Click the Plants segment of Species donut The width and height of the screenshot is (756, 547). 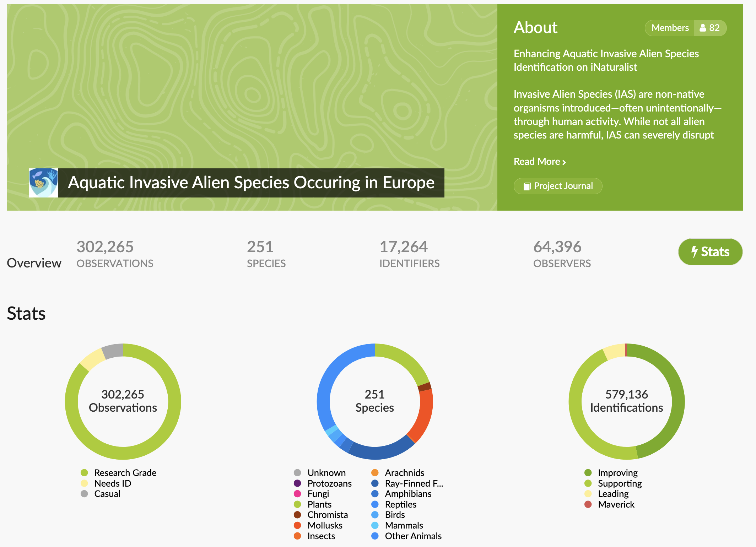pyautogui.click(x=405, y=359)
